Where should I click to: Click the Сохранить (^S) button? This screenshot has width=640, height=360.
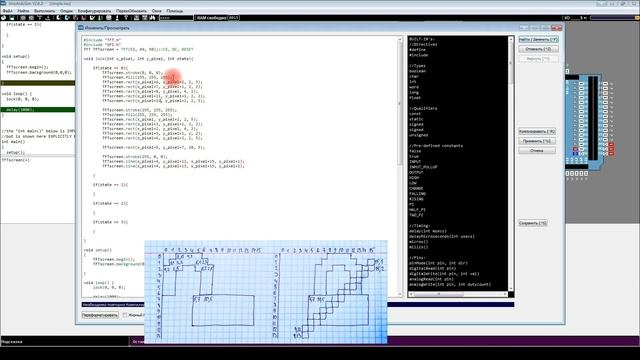pos(533,223)
